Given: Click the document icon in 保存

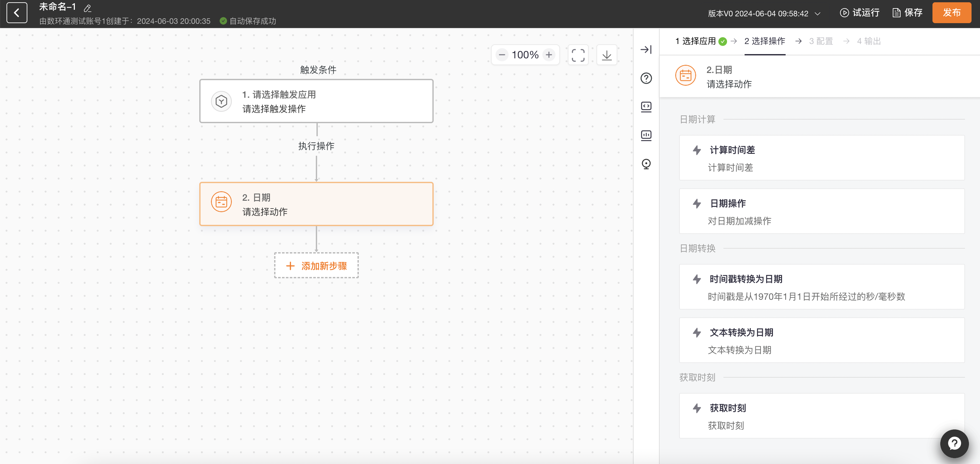Looking at the screenshot, I should click(x=897, y=13).
